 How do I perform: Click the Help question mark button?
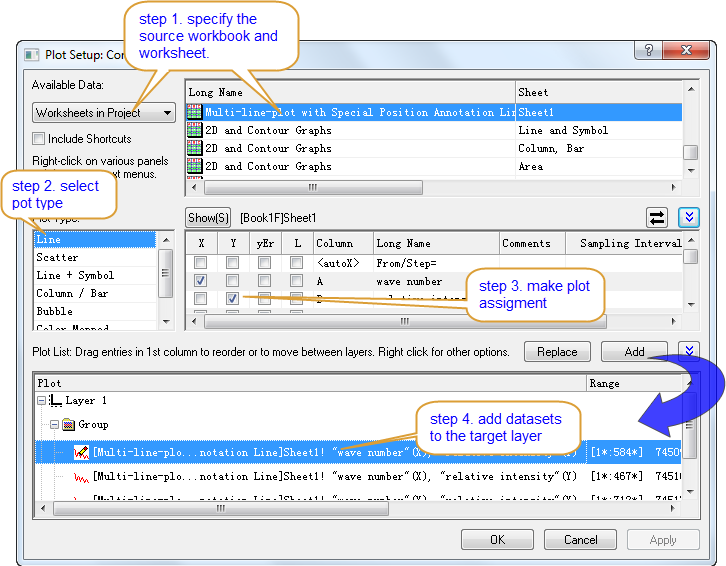[649, 50]
